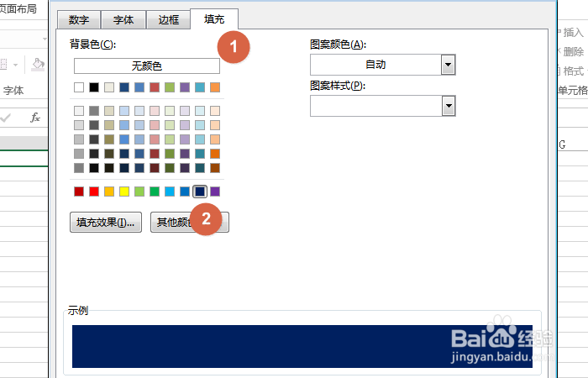Viewport: 588px width, 378px height.
Task: Open the 页面布局 ribbon tab in Excel
Action: click(x=18, y=9)
